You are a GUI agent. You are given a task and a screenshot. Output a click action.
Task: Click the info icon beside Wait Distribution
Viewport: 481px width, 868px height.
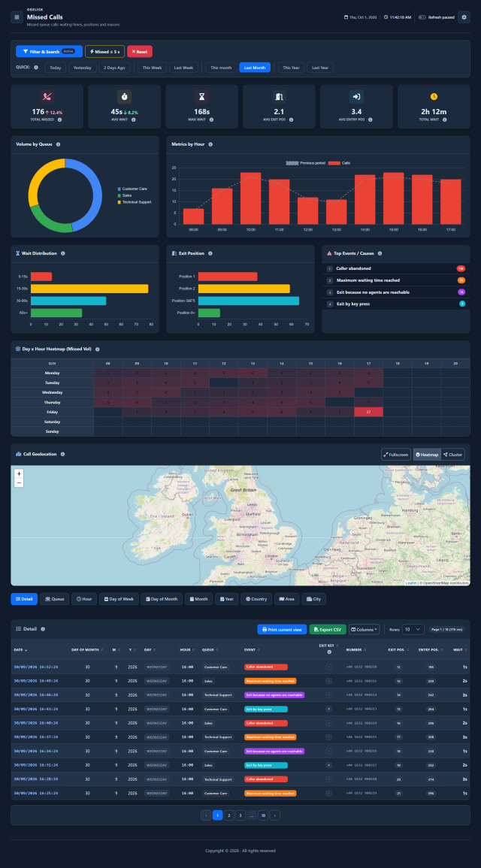(x=62, y=253)
